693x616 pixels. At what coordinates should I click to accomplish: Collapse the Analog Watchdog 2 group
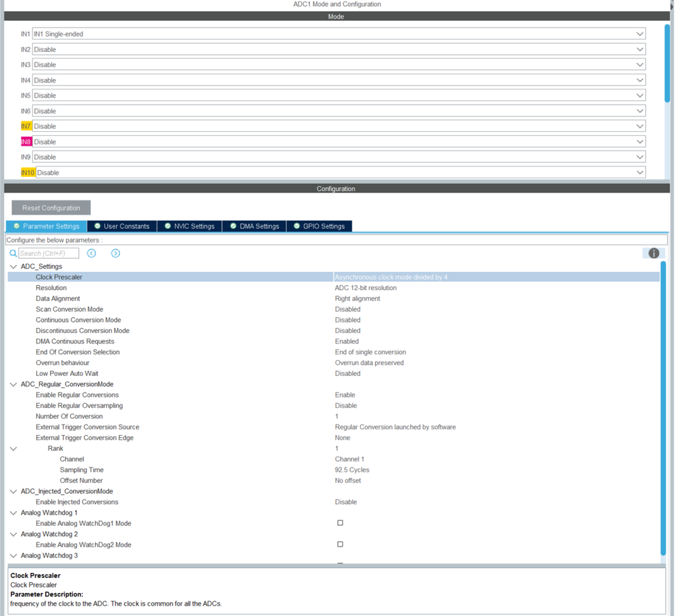[x=13, y=534]
